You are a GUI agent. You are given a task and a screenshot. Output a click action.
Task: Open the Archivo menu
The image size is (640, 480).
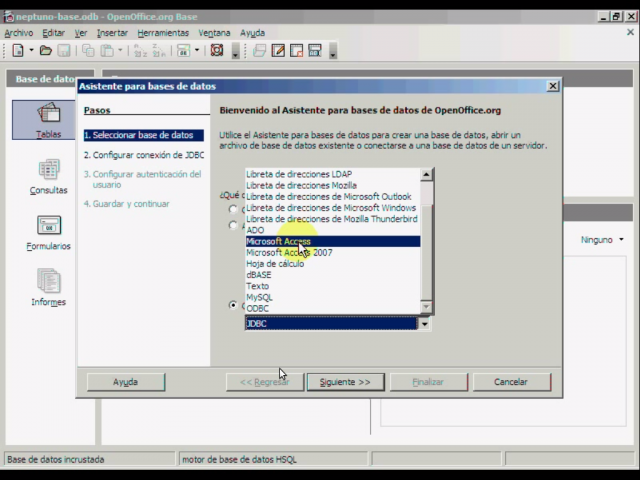click(x=19, y=33)
